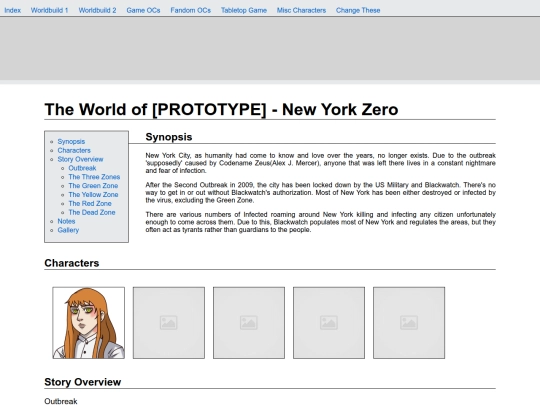
Task: Select Misc Characters nav item
Action: tap(301, 10)
